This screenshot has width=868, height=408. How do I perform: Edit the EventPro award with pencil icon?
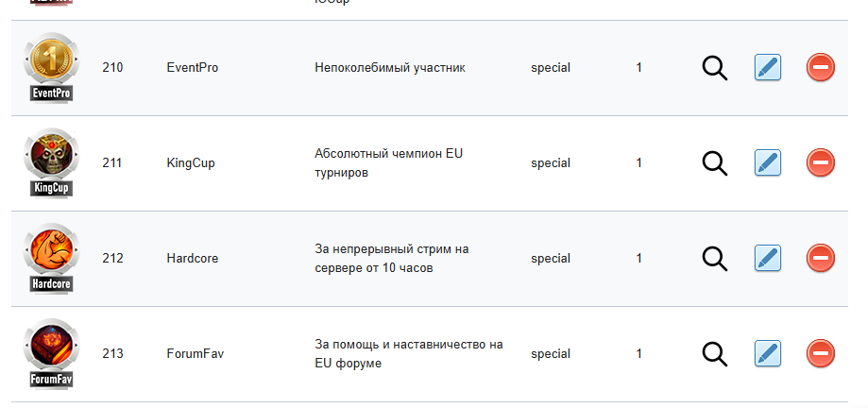pyautogui.click(x=768, y=68)
